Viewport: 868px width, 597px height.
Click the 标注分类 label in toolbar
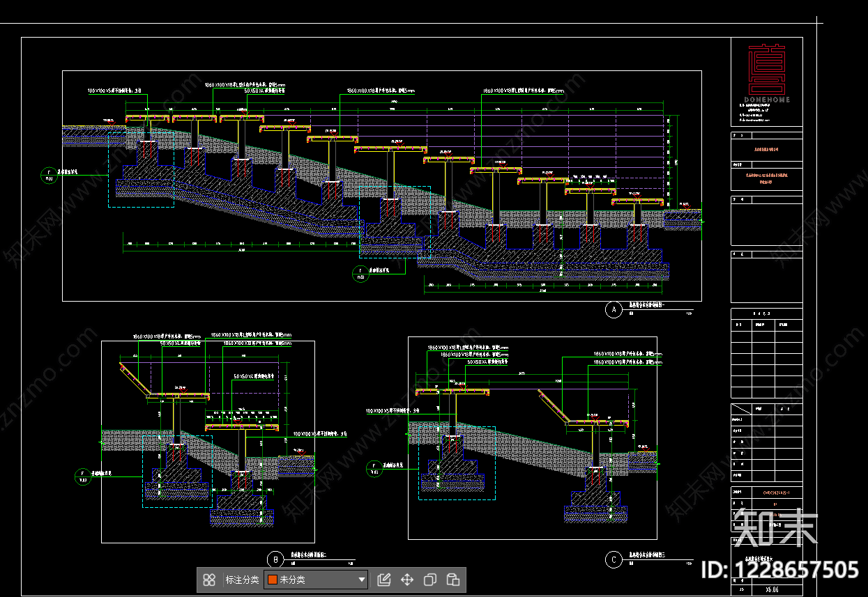pyautogui.click(x=242, y=580)
